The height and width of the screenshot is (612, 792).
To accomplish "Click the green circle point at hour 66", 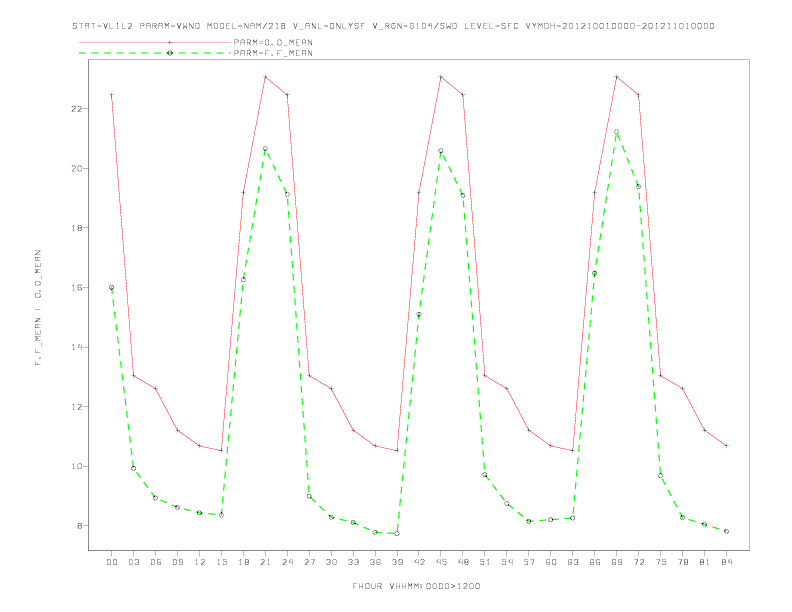I will tap(595, 274).
